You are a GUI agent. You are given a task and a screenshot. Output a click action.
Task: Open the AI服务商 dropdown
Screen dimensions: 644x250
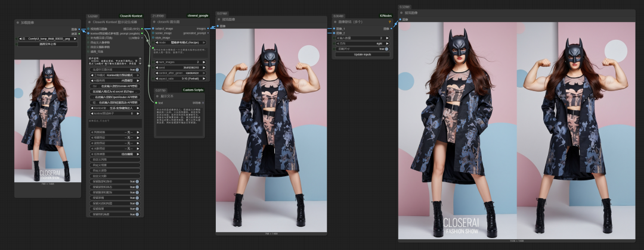point(115,81)
